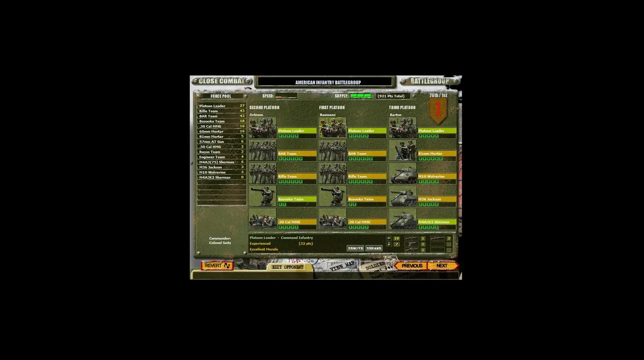
Task: Click the rifle weapon icon showing count 3
Action: 438,238
